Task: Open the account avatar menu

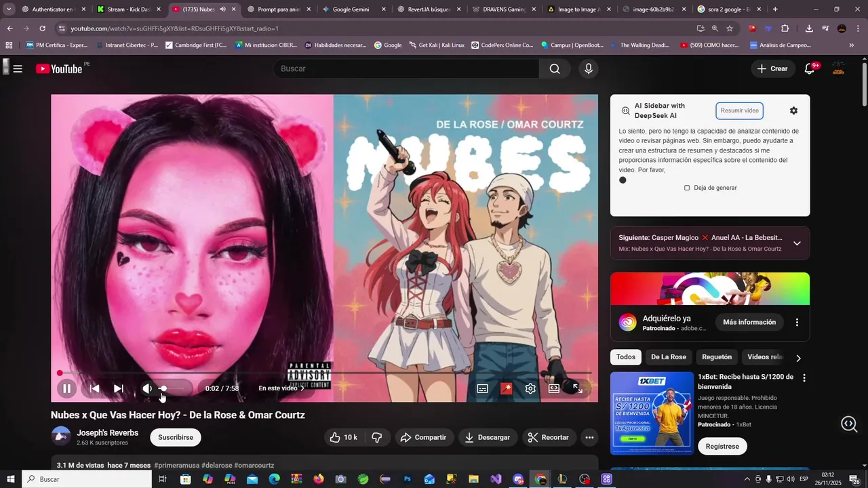Action: [x=839, y=68]
